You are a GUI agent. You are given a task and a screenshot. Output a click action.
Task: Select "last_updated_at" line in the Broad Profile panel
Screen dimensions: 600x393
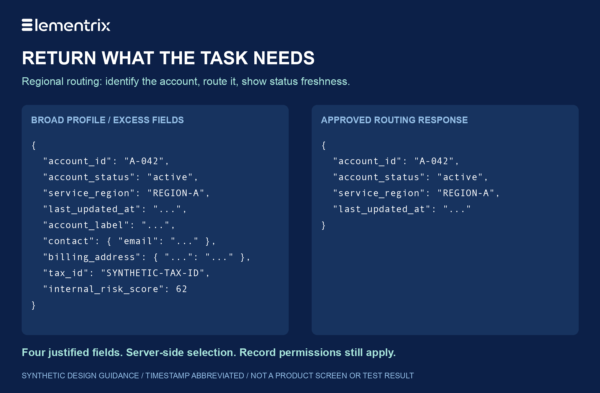(115, 209)
